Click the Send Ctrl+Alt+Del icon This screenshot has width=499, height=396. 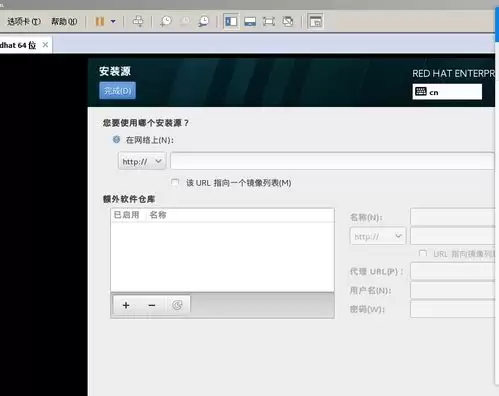(x=138, y=21)
